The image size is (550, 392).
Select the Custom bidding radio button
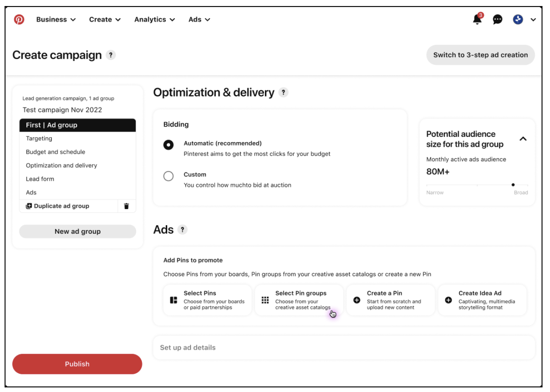[x=168, y=176]
